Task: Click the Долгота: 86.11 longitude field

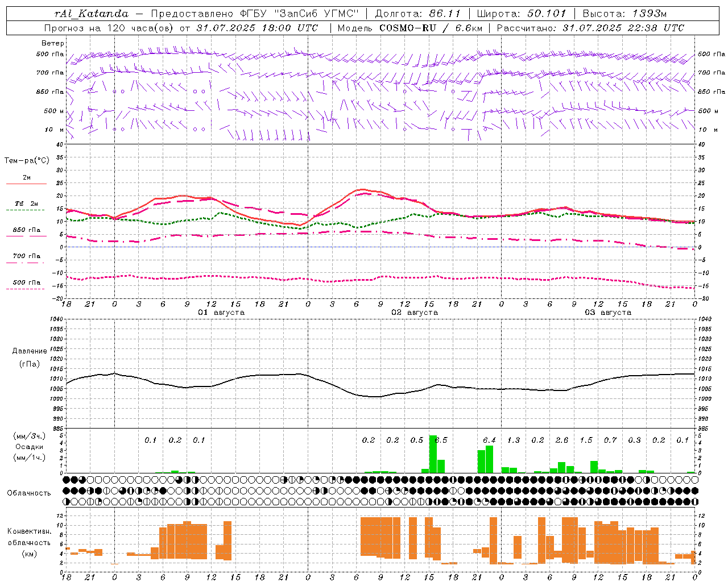Action: 417,14
